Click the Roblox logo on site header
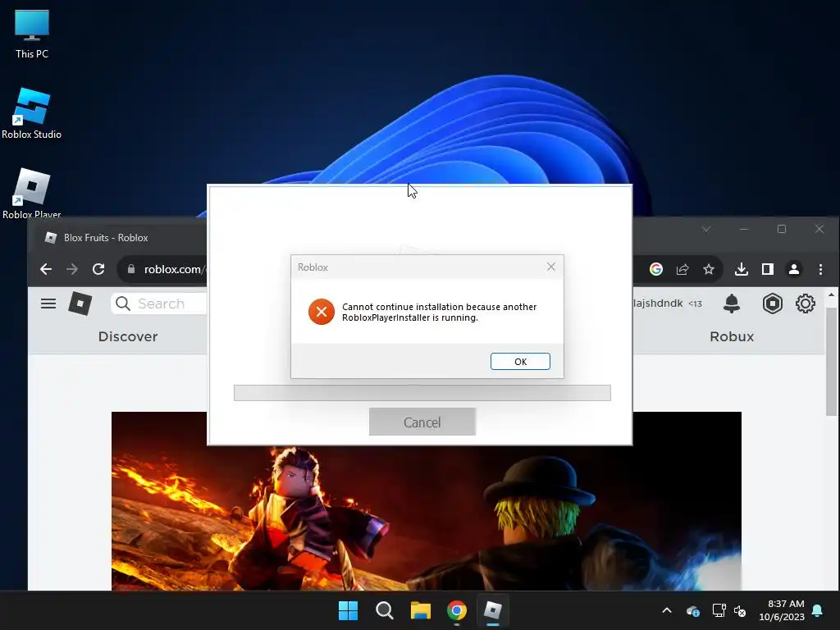The width and height of the screenshot is (840, 630). [80, 304]
